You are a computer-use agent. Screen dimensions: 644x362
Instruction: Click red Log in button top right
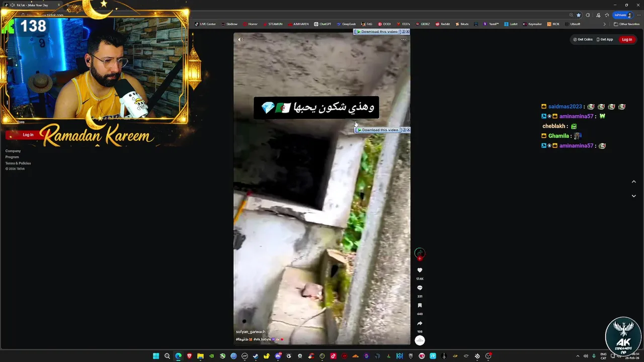627,39
